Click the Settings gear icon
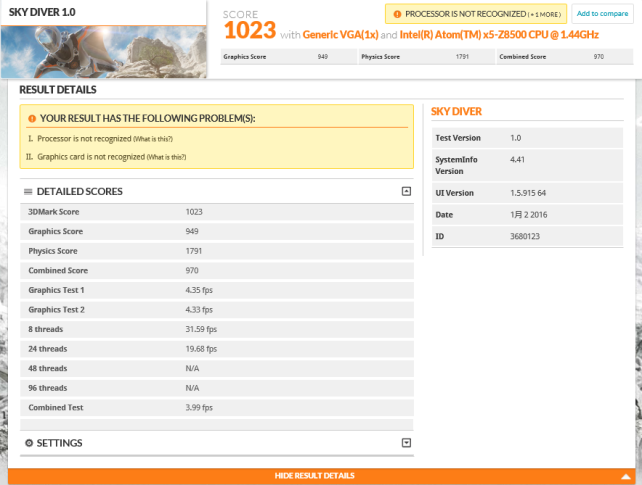The height and width of the screenshot is (485, 642). 29,443
